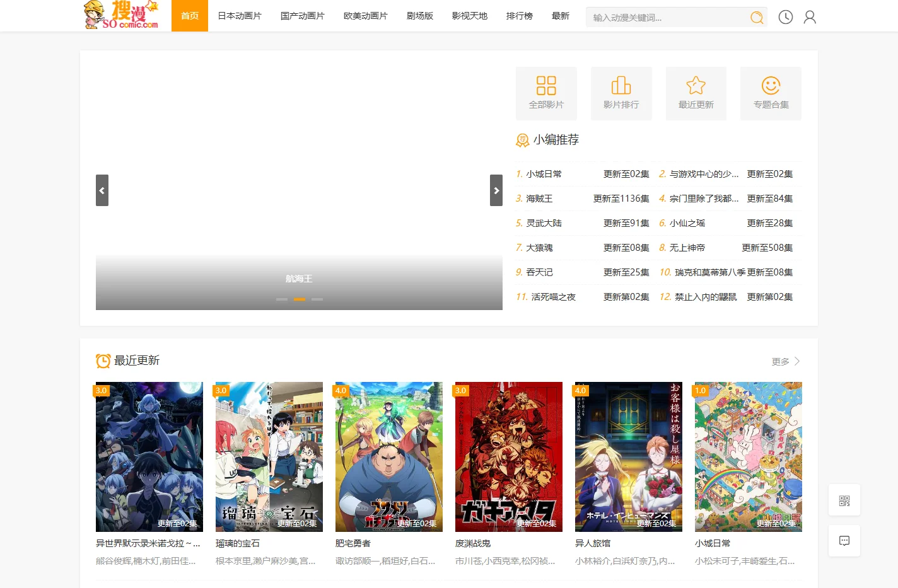Image resolution: width=898 pixels, height=588 pixels.
Task: Click the 更新至1136集 status text
Action: (x=621, y=199)
